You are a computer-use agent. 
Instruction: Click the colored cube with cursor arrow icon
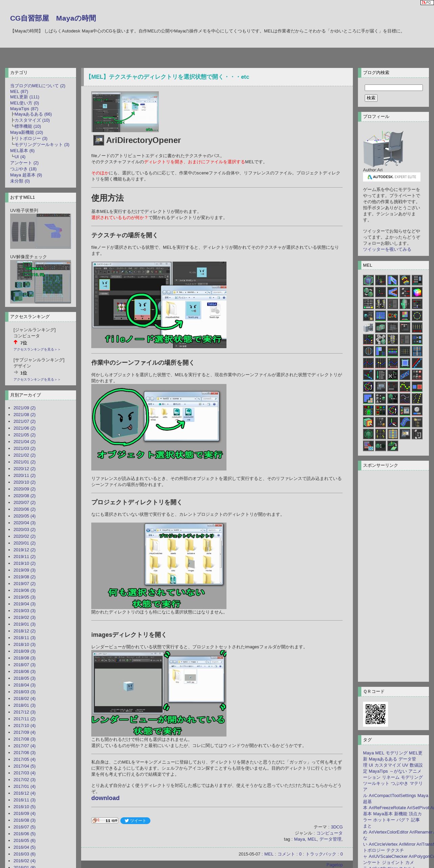click(368, 422)
